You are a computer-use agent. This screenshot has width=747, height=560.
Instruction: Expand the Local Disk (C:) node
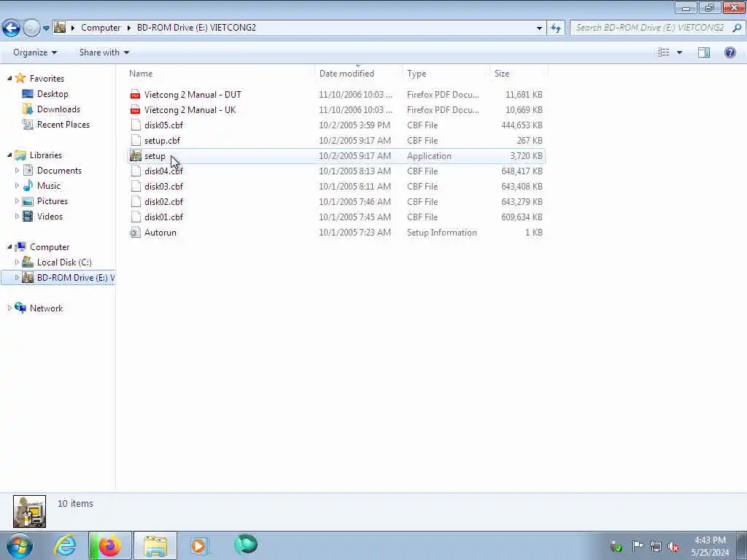pos(18,262)
